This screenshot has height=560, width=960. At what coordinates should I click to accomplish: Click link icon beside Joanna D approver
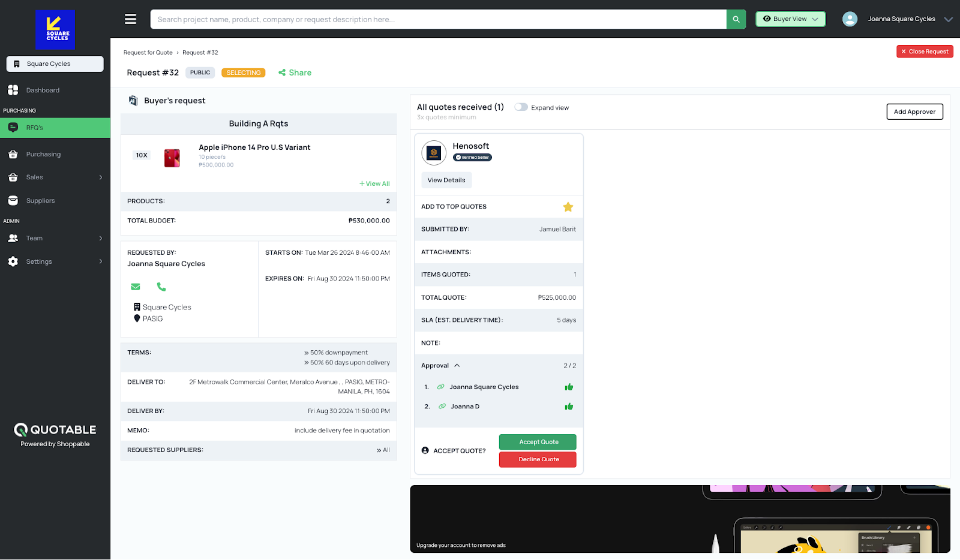442,407
